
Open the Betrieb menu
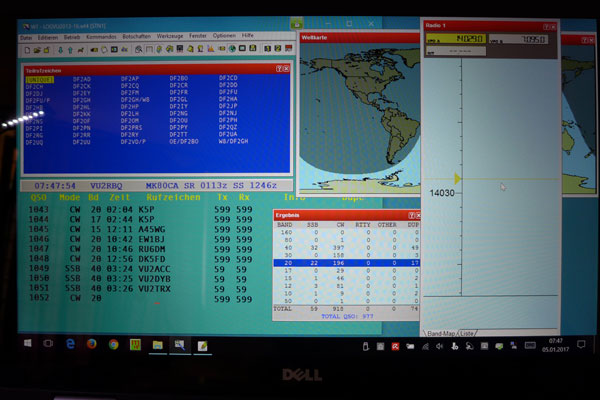coord(72,37)
